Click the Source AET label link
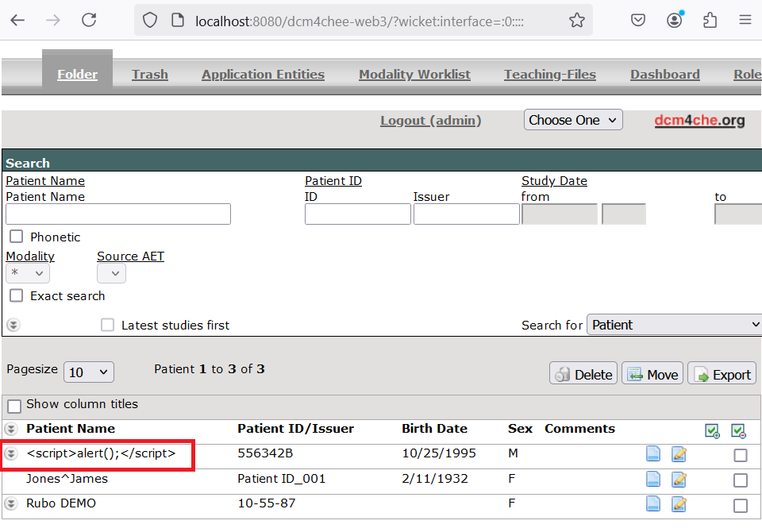This screenshot has height=532, width=762. [x=131, y=256]
